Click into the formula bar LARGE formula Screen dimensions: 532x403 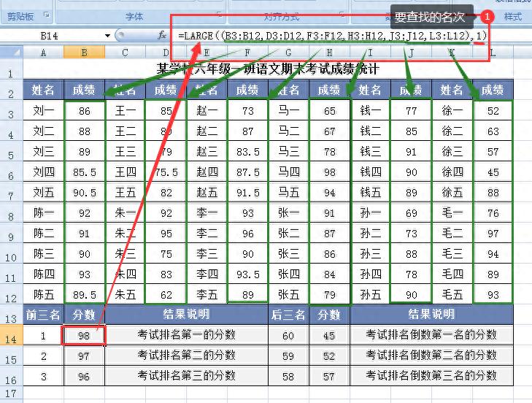332,36
